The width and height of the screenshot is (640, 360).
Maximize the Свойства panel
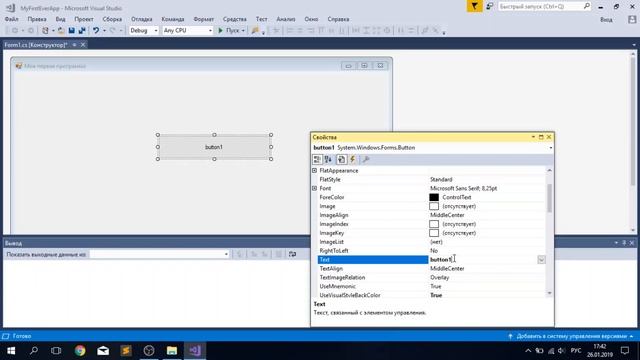(x=541, y=137)
